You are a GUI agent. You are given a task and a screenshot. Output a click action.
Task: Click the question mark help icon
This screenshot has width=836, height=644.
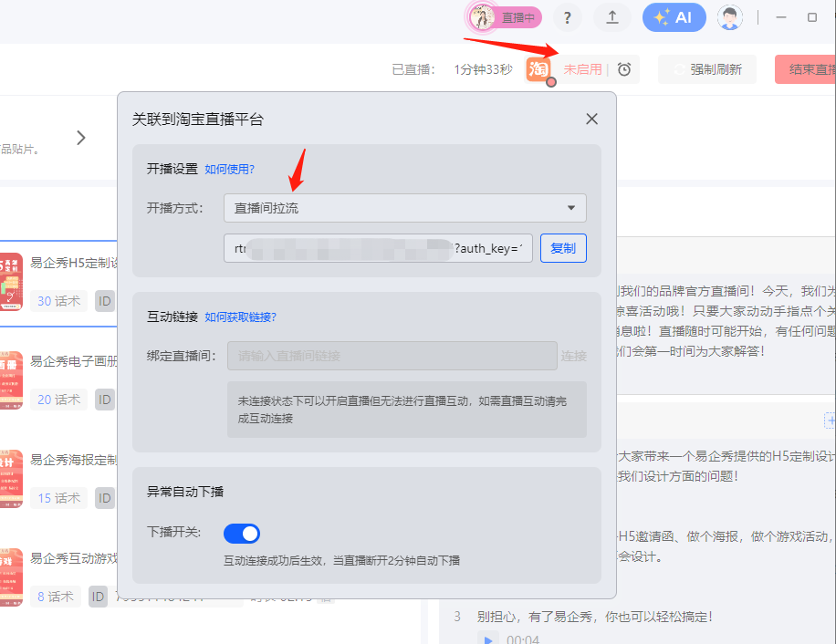[x=568, y=18]
